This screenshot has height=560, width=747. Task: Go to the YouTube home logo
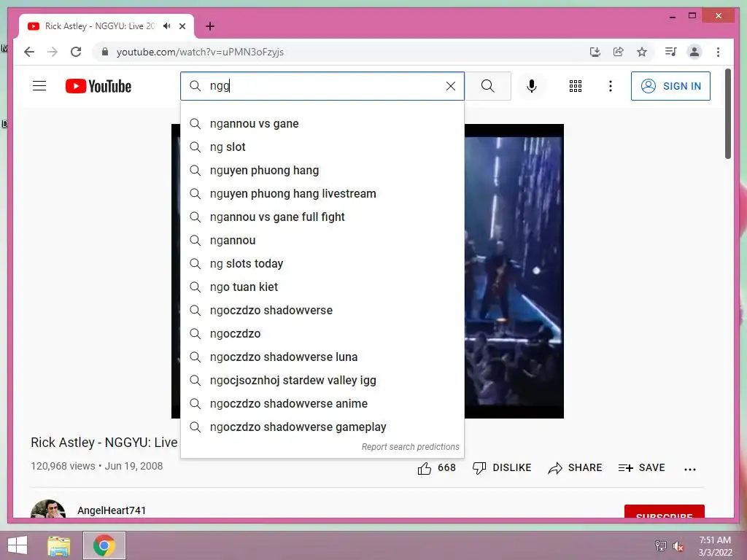(98, 86)
